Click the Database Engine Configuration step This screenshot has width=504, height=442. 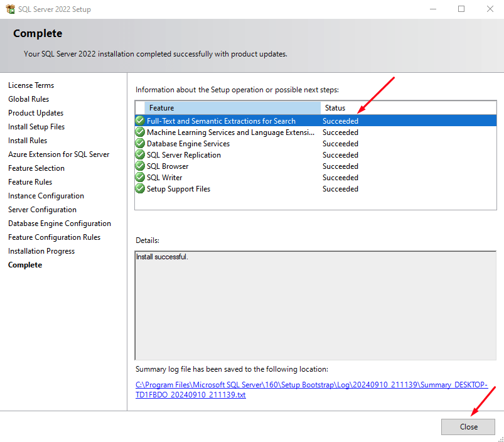click(60, 224)
